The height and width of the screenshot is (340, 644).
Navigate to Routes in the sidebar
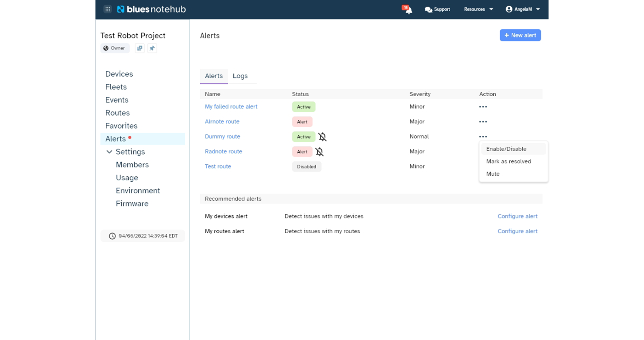[x=117, y=113]
